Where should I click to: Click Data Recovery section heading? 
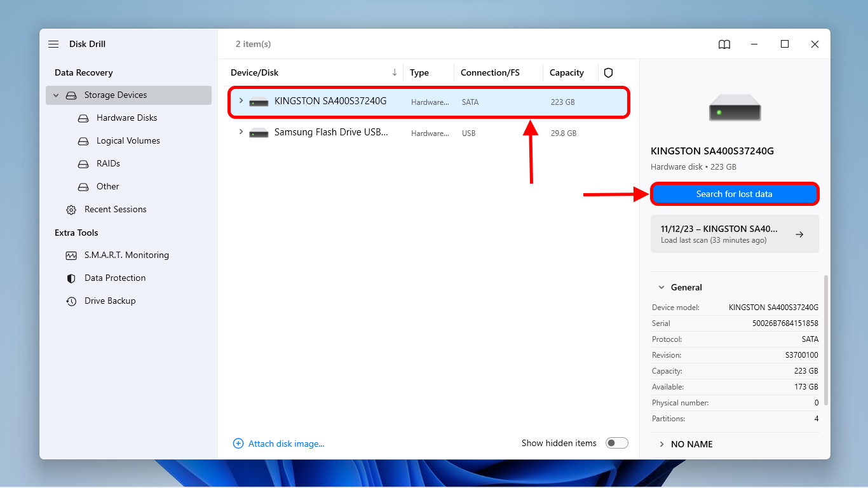tap(84, 72)
